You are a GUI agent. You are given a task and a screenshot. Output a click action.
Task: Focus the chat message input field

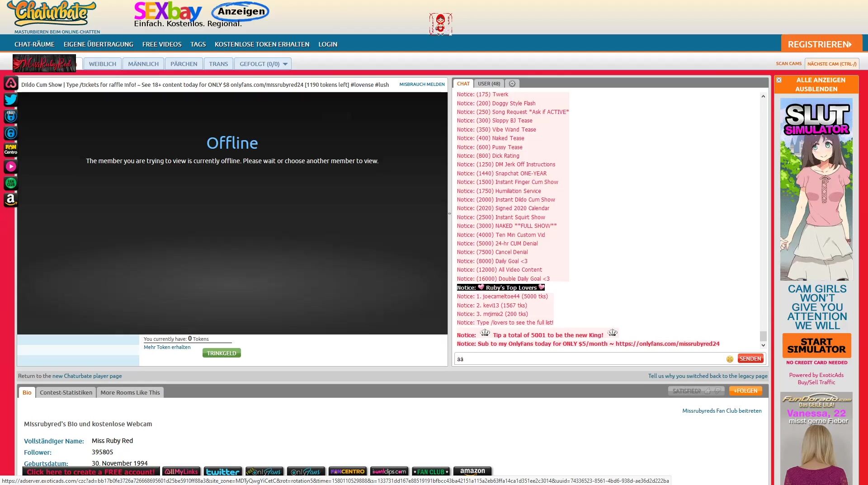coord(590,359)
